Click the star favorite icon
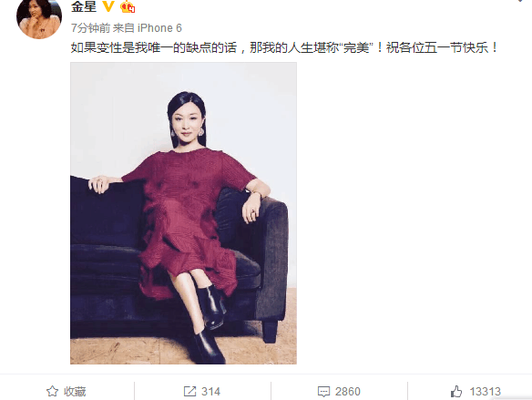Screen dimensions: 532x400 (52, 391)
